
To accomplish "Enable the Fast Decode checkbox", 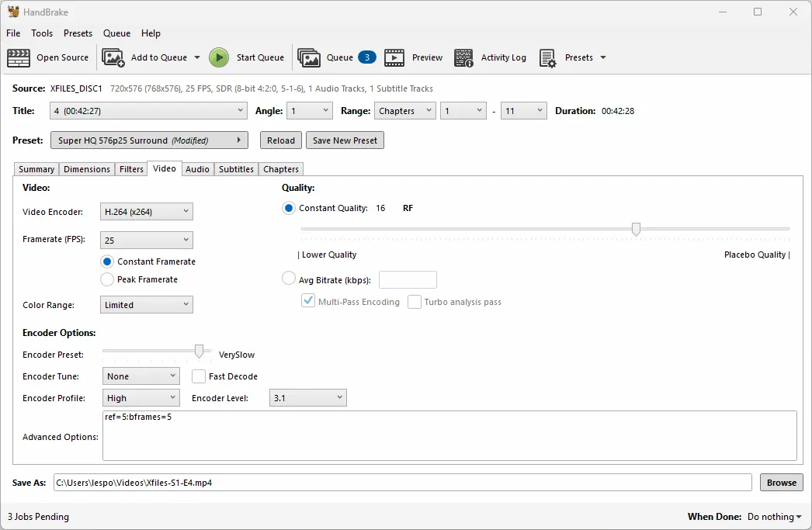I will [x=198, y=376].
